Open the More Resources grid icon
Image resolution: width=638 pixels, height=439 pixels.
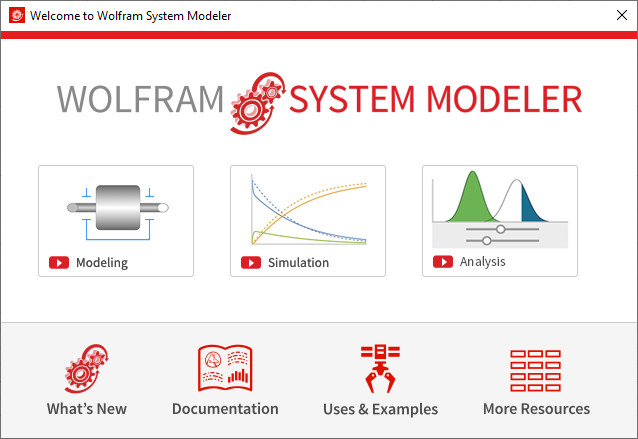pyautogui.click(x=535, y=371)
